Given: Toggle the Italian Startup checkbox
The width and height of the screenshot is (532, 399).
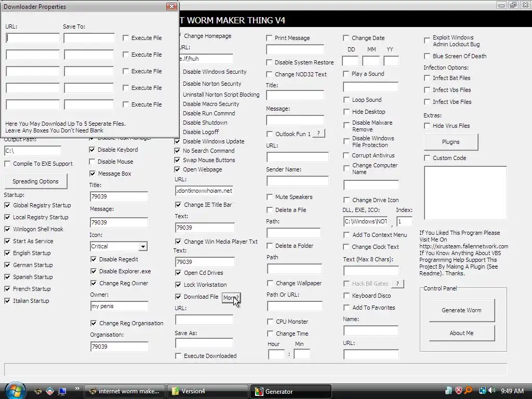Looking at the screenshot, I should click(x=7, y=301).
